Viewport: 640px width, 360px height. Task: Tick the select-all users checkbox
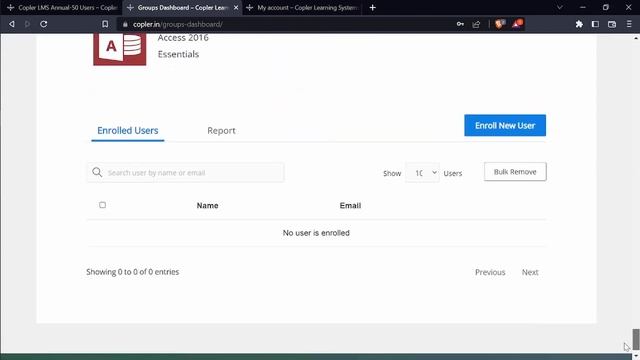pos(102,205)
